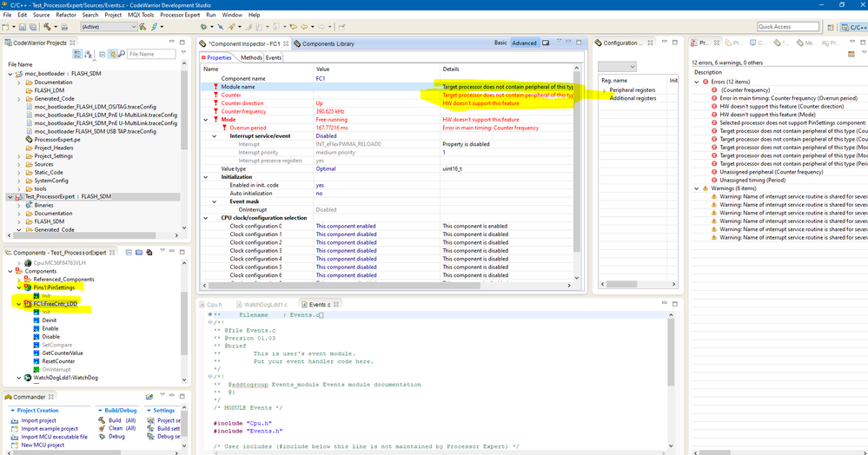Open the Refactor menu
Image resolution: width=868 pixels, height=455 pixels.
click(x=66, y=15)
